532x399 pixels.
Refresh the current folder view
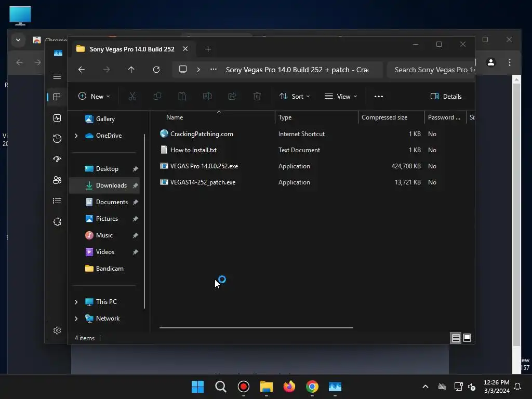click(x=156, y=70)
